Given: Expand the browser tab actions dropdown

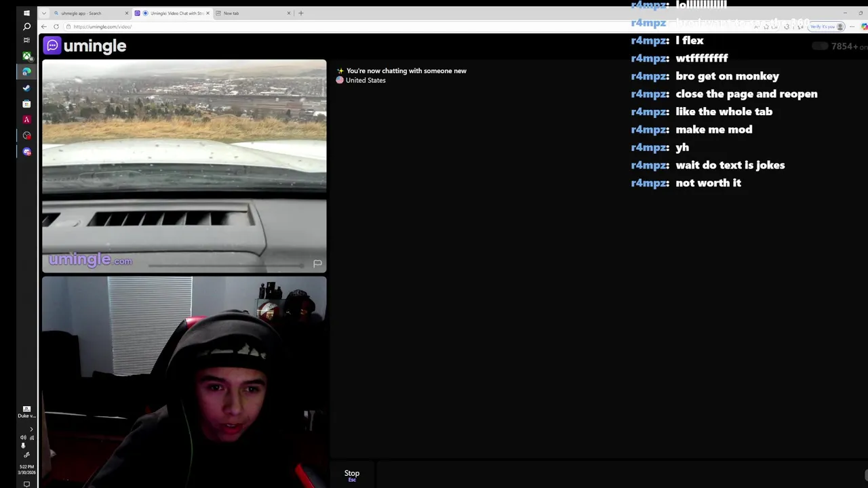Looking at the screenshot, I should 44,13.
